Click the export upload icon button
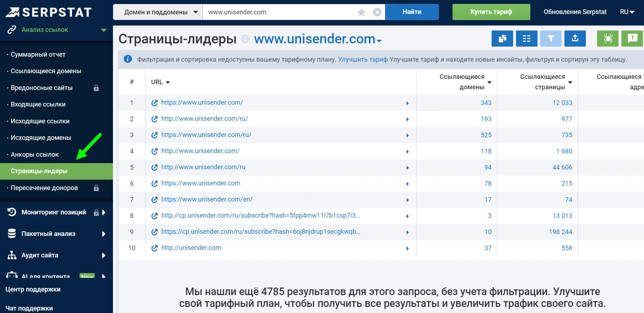This screenshot has width=644, height=313. 575,38
